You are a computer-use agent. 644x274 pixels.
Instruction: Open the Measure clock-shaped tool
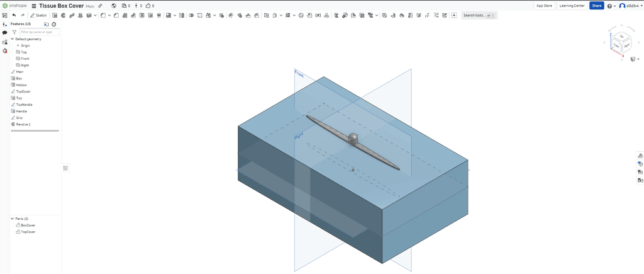click(x=301, y=15)
